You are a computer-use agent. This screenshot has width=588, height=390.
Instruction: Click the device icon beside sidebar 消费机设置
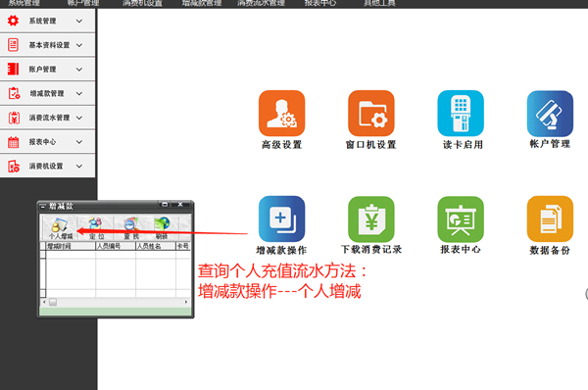(14, 166)
